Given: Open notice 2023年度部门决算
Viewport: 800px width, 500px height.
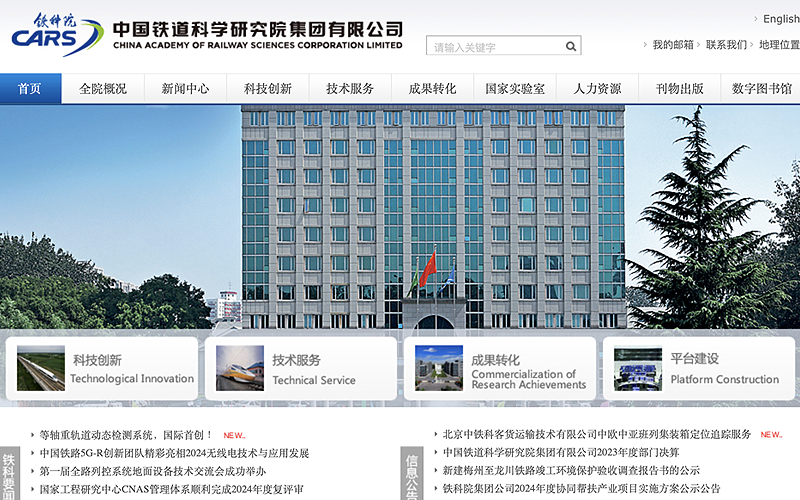Looking at the screenshot, I should pyautogui.click(x=561, y=452).
